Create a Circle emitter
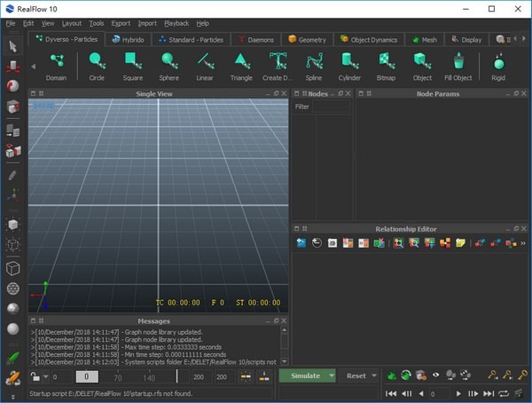The image size is (532, 403). 97,67
